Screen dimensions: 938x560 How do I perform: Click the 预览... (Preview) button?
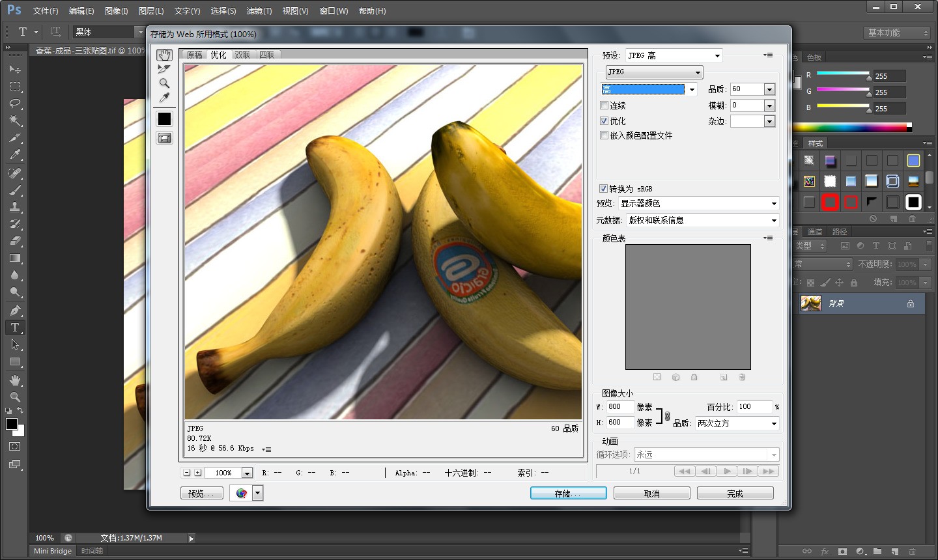(x=201, y=494)
